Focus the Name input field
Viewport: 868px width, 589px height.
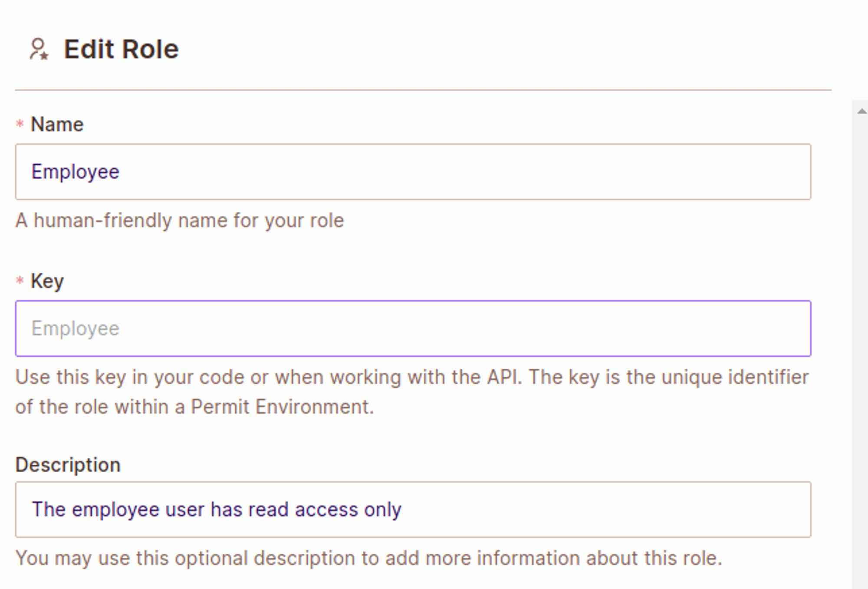(x=412, y=172)
